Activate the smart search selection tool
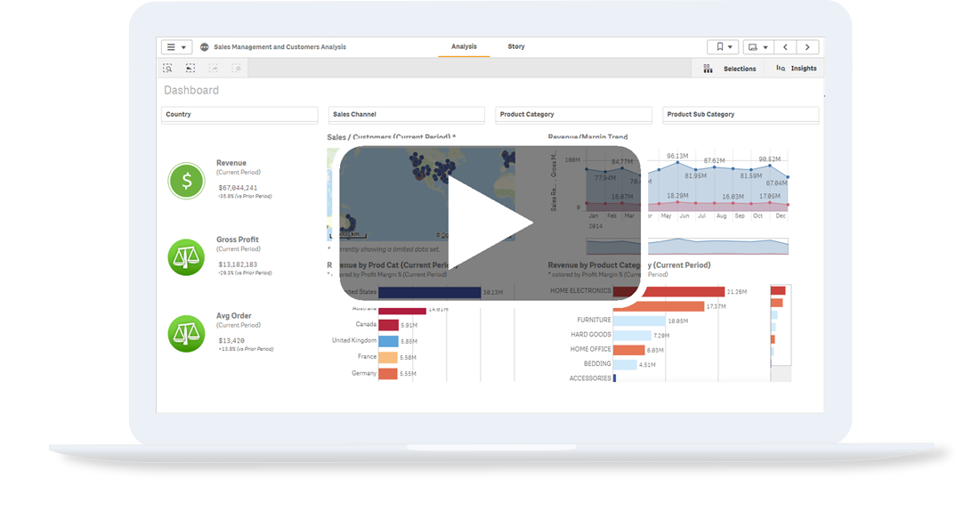The height and width of the screenshot is (528, 980). pos(167,68)
